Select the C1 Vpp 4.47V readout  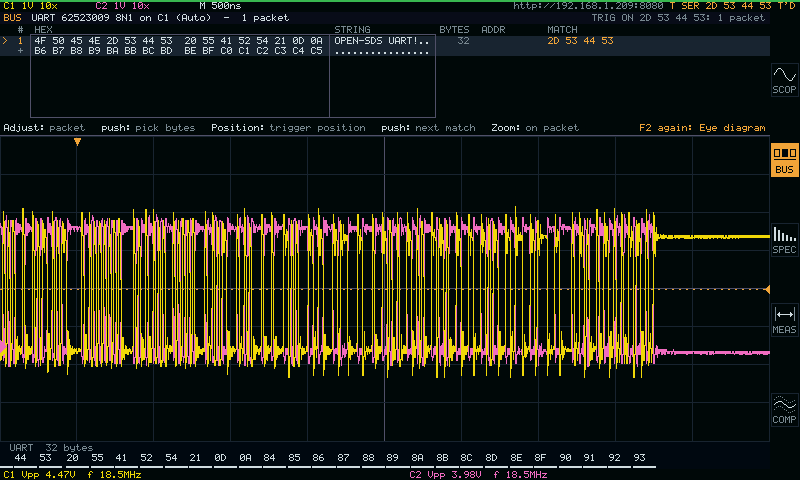(x=39, y=475)
